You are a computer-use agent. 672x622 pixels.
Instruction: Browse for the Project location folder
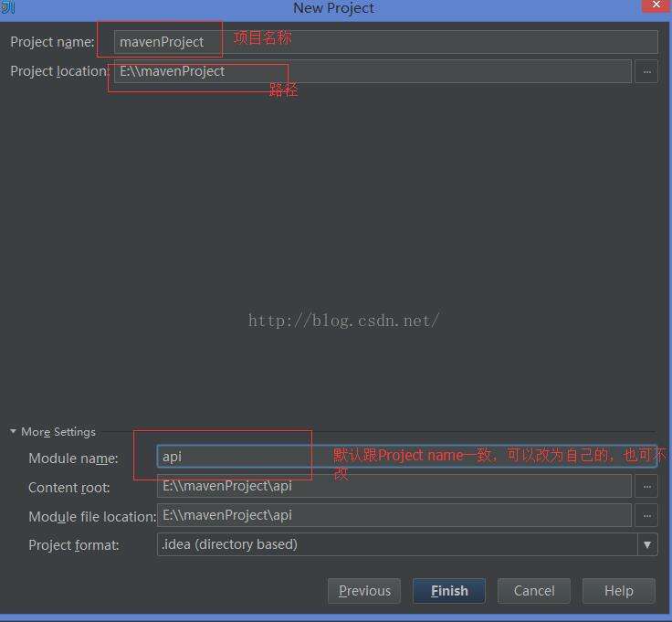(646, 71)
